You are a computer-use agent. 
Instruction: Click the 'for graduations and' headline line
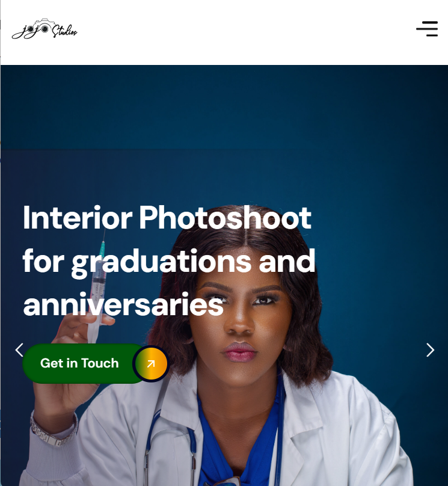click(169, 262)
